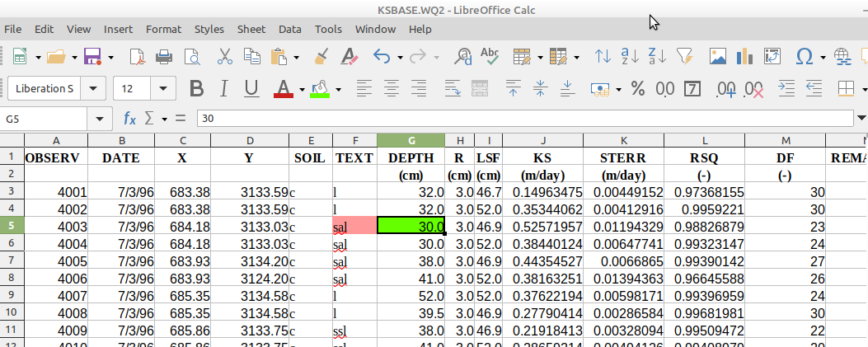Click Insert Pivot Table icon
868x347 pixels.
[x=772, y=56]
